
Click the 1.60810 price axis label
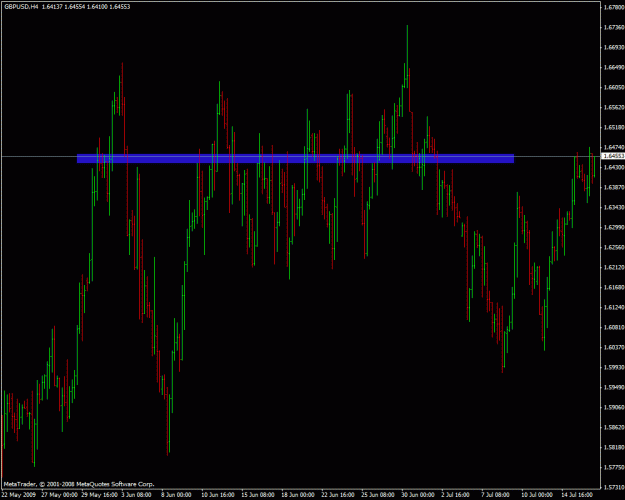click(x=614, y=327)
